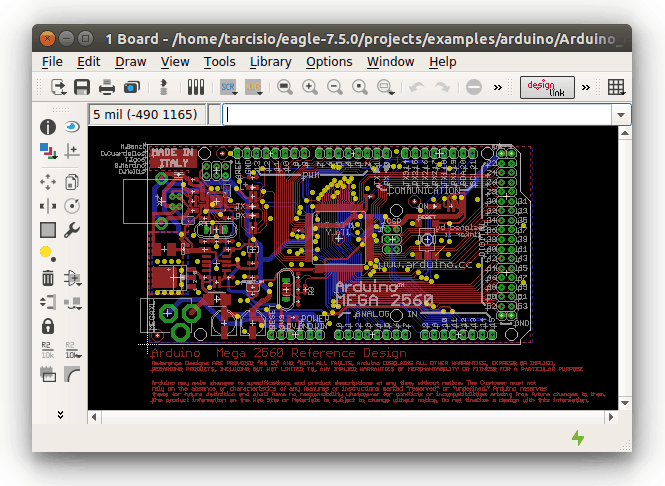Open the Grid settings icon

616,87
